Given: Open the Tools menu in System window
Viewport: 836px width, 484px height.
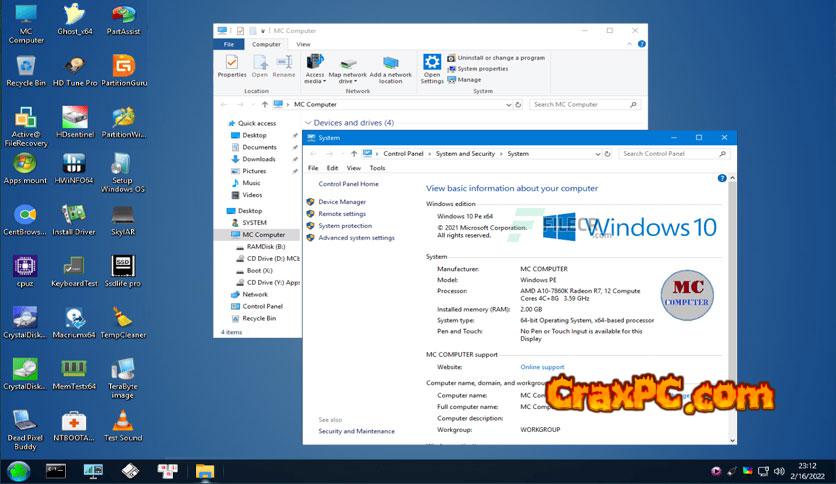Looking at the screenshot, I should 377,168.
